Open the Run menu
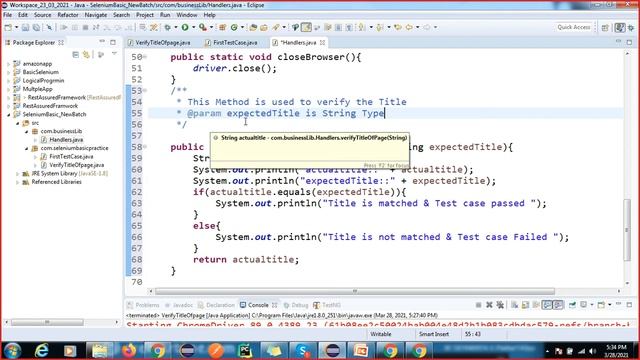The width and height of the screenshot is (640, 360). [165, 15]
